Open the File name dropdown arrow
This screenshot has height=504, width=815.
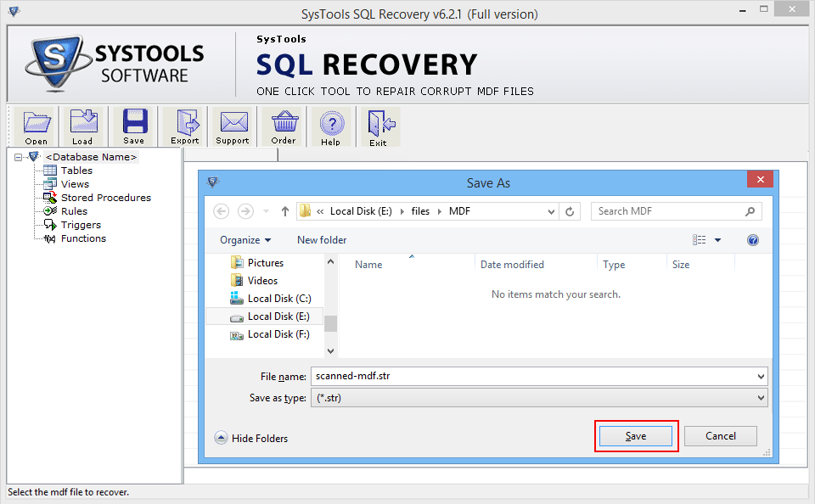point(760,376)
